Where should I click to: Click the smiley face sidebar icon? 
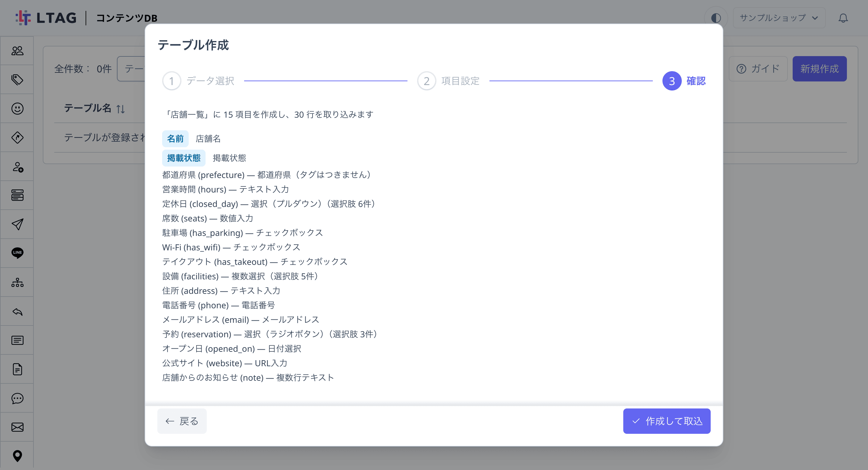[x=17, y=109]
